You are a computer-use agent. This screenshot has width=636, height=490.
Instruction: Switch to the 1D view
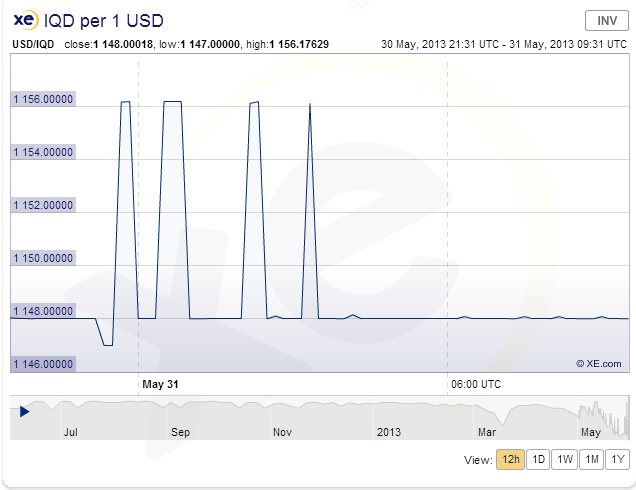[538, 459]
